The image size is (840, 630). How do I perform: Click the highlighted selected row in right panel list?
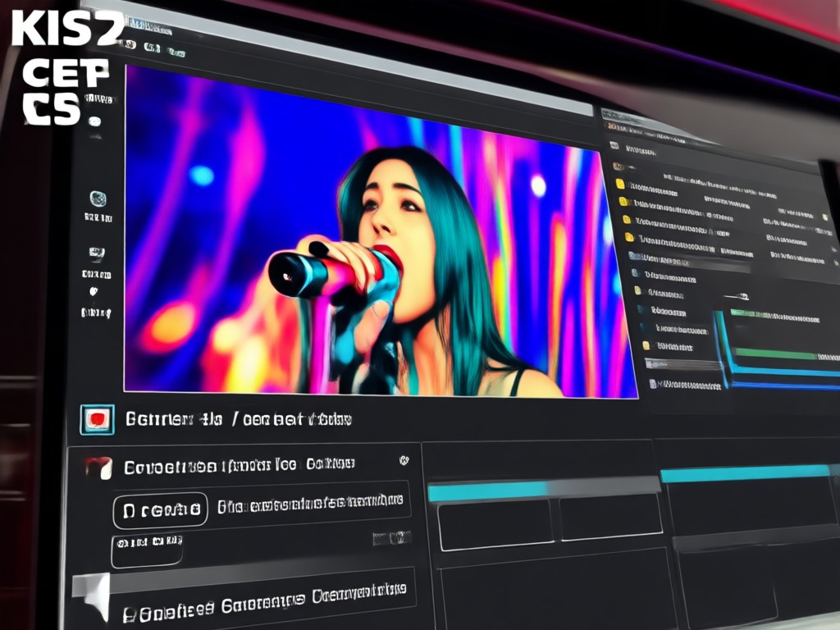691,261
